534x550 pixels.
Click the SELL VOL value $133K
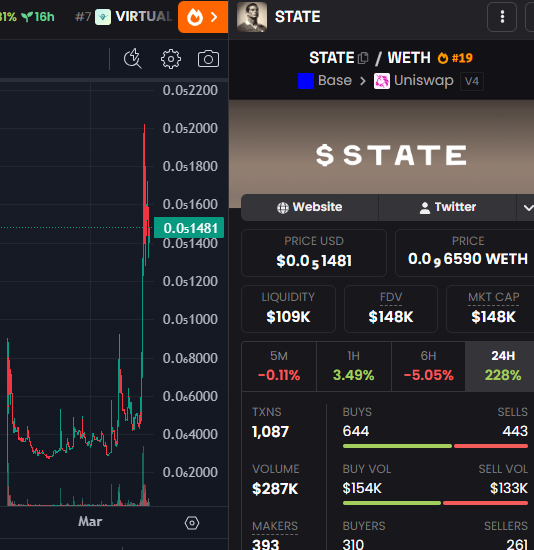pos(509,488)
